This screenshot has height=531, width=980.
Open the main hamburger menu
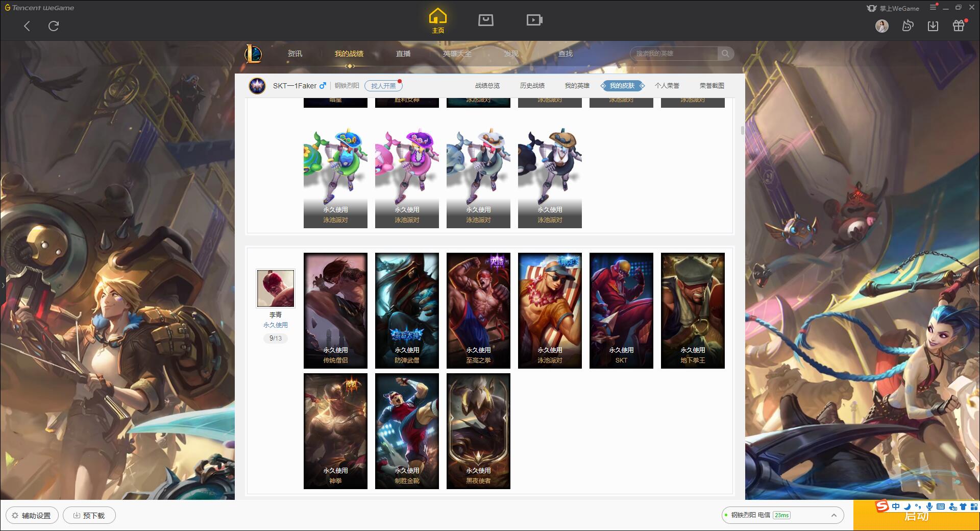(x=933, y=7)
